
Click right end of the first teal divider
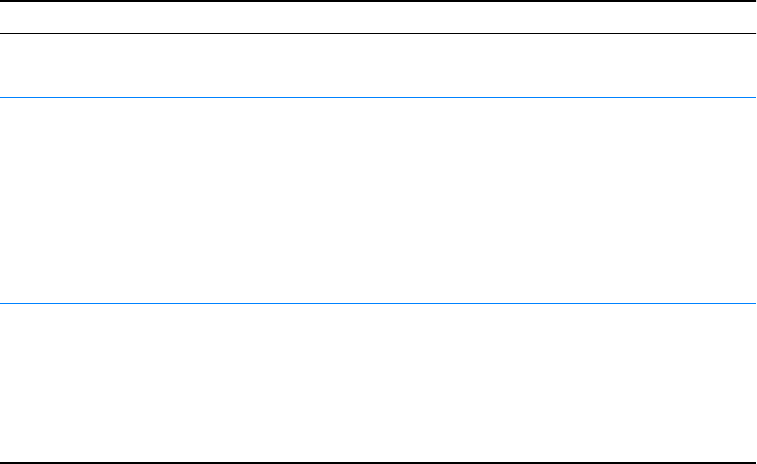tap(753, 97)
